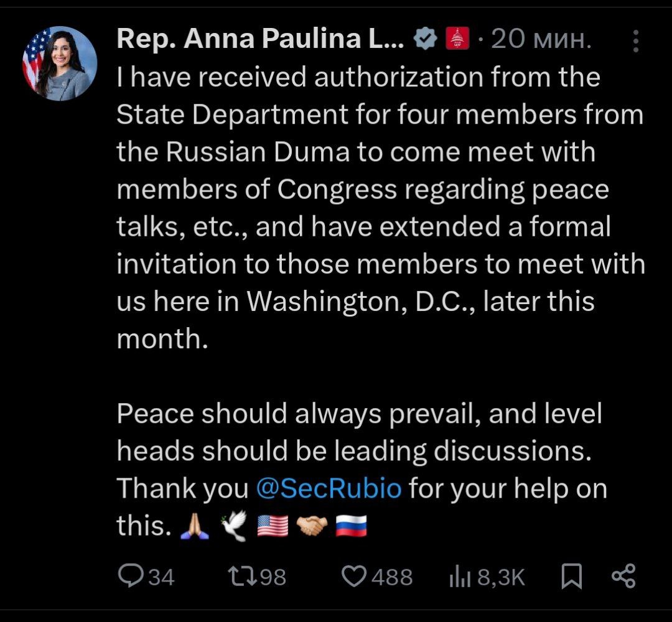The image size is (672, 622).
Task: Click the red Capitol affiliation badge
Action: 457,41
